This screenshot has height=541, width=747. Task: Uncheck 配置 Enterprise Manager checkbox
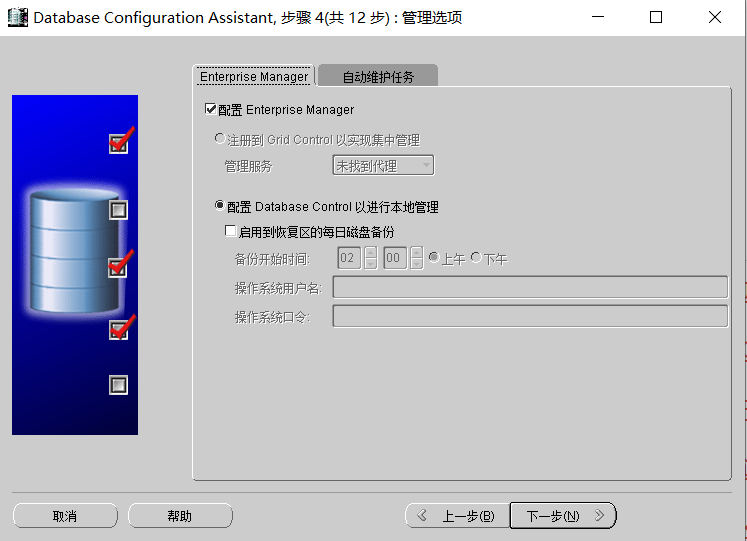coord(210,109)
